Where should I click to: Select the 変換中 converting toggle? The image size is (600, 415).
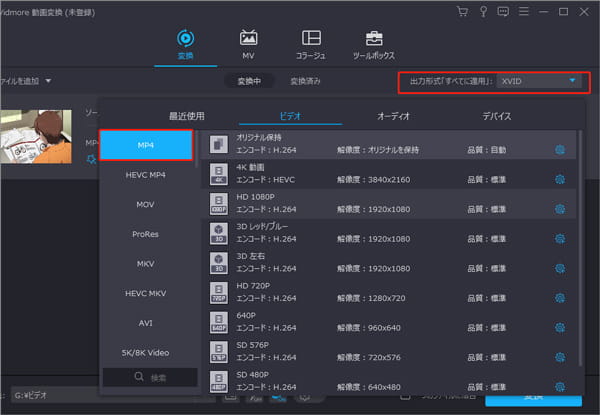[x=250, y=80]
